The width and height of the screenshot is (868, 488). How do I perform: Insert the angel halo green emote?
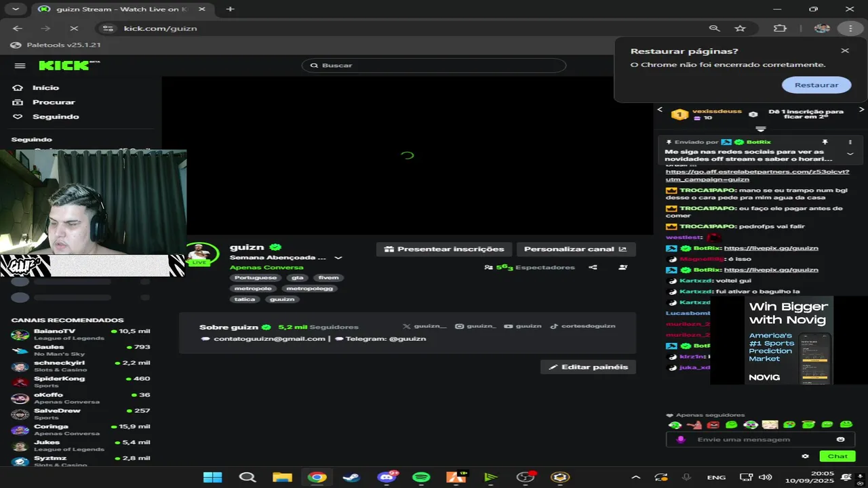tap(808, 425)
